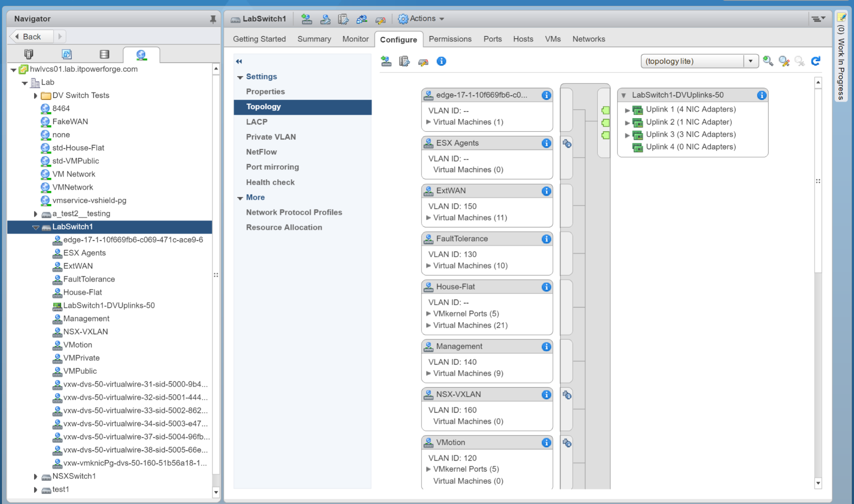Open the Private VLAN settings page
The height and width of the screenshot is (504, 854).
click(271, 137)
